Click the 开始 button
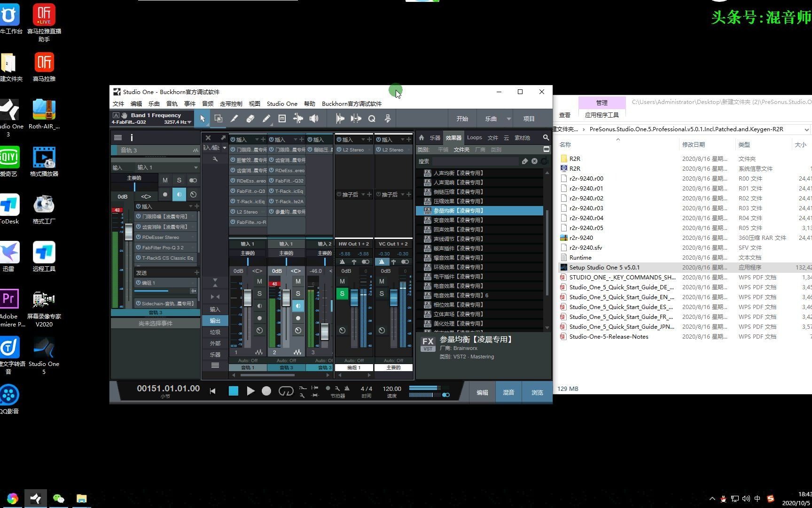812x508 pixels. (x=462, y=119)
